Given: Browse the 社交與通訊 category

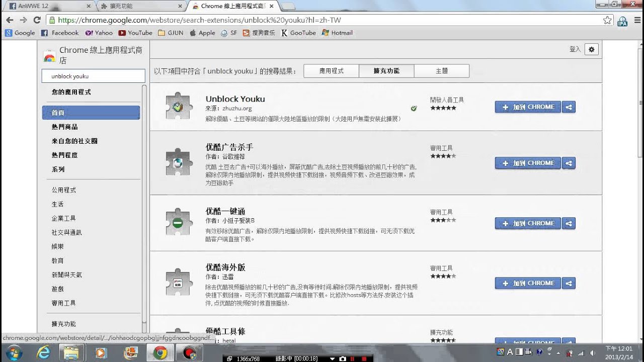Looking at the screenshot, I should (66, 232).
